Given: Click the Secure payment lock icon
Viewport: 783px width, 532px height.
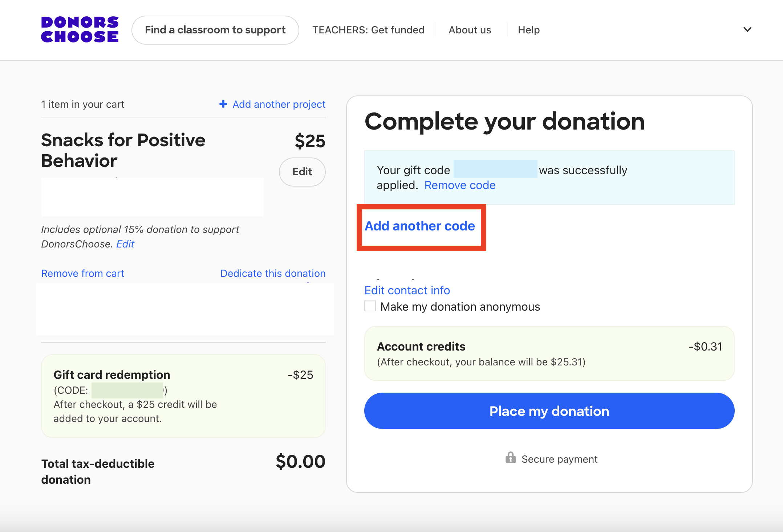Looking at the screenshot, I should point(511,458).
